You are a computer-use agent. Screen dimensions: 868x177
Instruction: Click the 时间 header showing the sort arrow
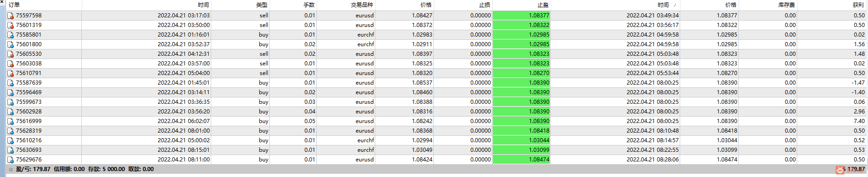point(663,5)
